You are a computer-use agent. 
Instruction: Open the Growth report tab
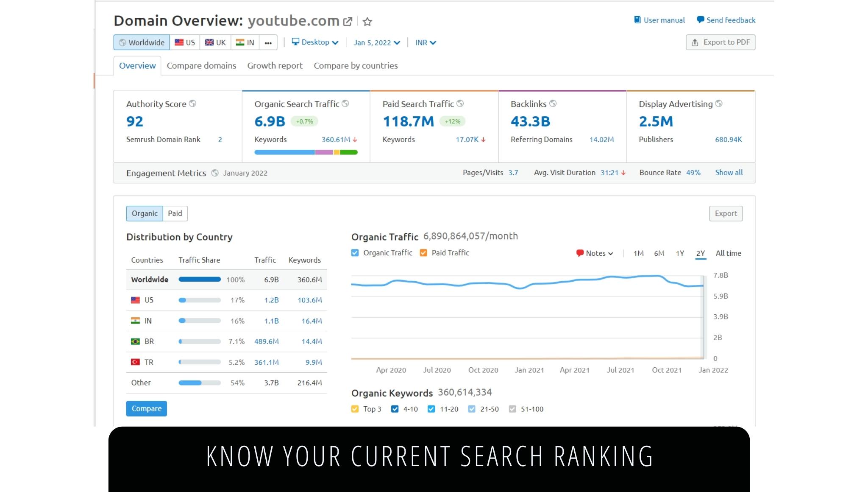click(x=275, y=66)
